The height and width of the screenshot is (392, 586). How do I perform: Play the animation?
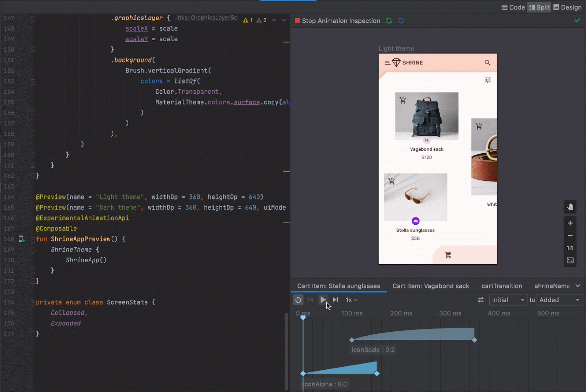(x=323, y=300)
